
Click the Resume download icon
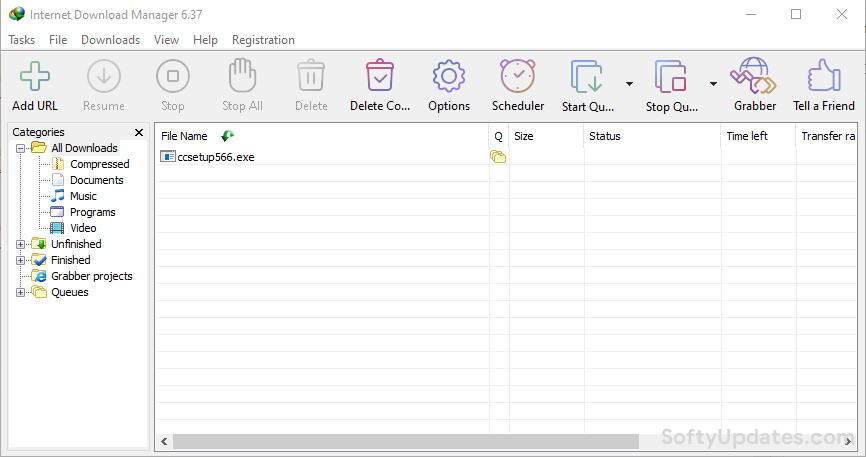104,76
